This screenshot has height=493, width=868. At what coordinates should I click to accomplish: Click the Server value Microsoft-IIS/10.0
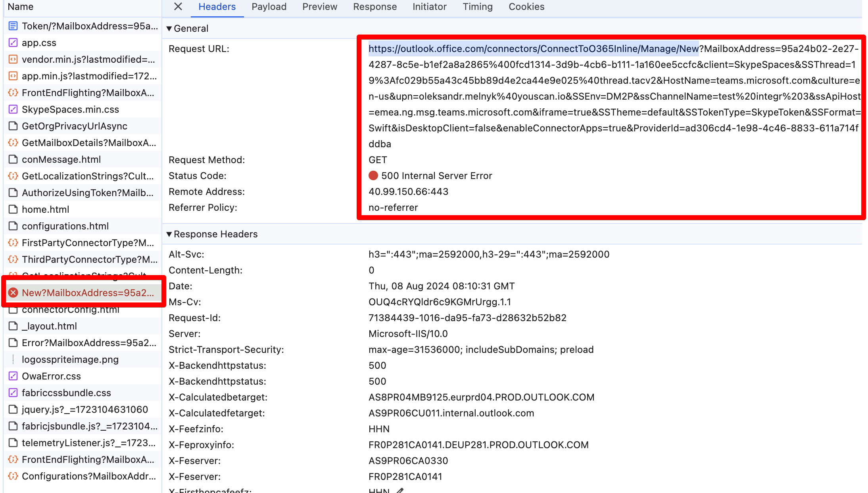[x=408, y=334]
